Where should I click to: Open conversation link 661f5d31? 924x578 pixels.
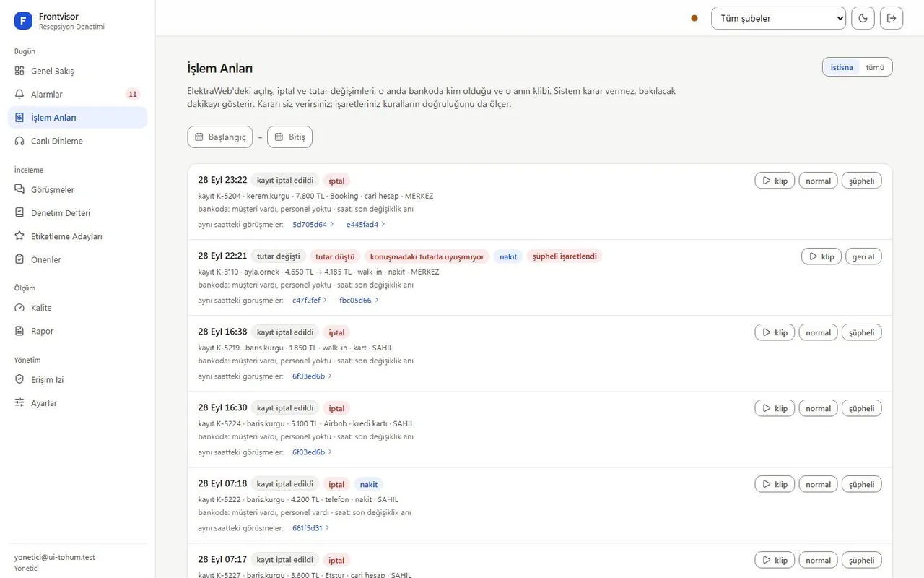pyautogui.click(x=310, y=528)
